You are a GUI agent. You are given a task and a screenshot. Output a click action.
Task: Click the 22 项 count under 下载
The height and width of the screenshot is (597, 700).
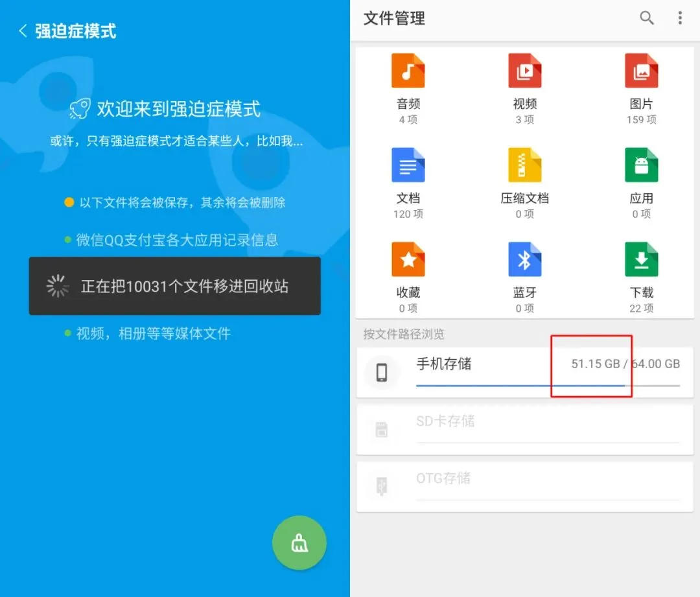pos(641,308)
